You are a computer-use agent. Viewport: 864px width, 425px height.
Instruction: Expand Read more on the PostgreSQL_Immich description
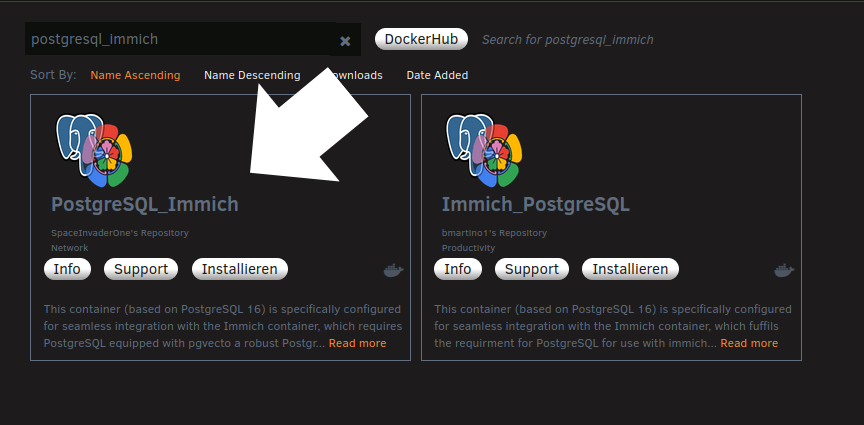tap(357, 343)
